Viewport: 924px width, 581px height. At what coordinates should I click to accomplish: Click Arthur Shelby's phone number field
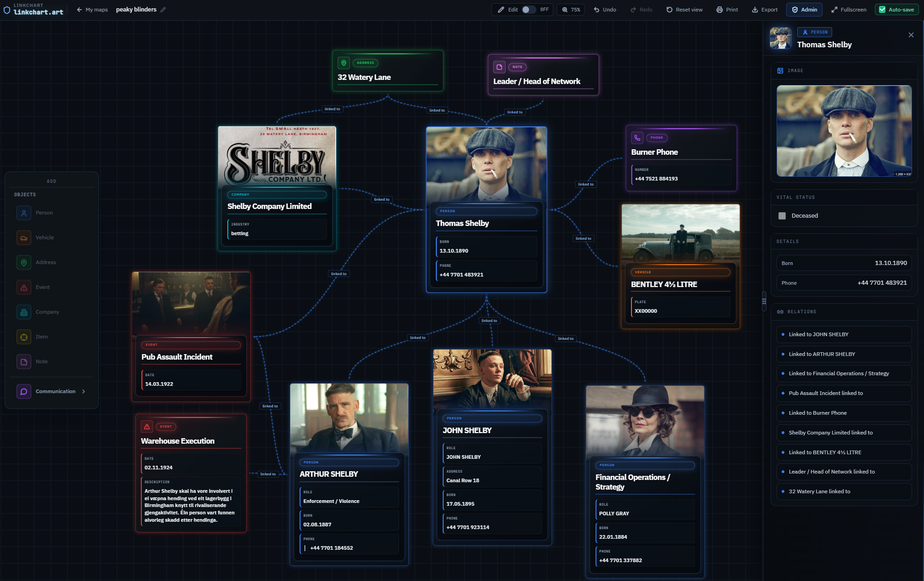click(x=349, y=544)
